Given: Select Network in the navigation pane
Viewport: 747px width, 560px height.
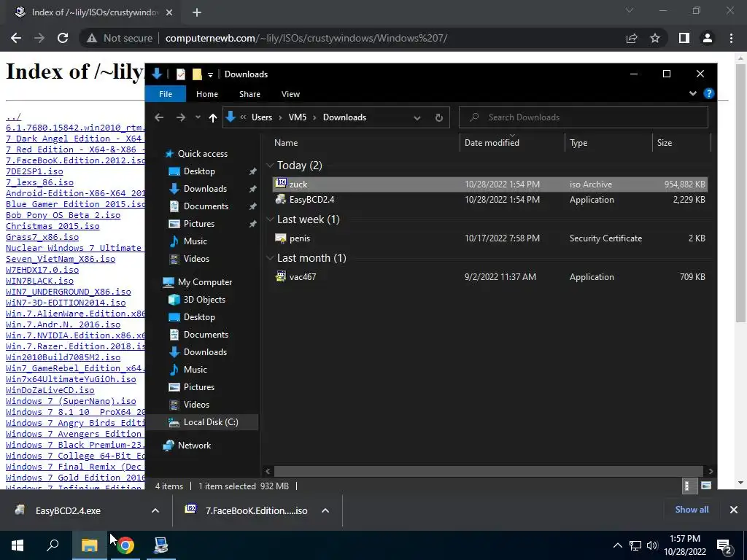Looking at the screenshot, I should [194, 446].
